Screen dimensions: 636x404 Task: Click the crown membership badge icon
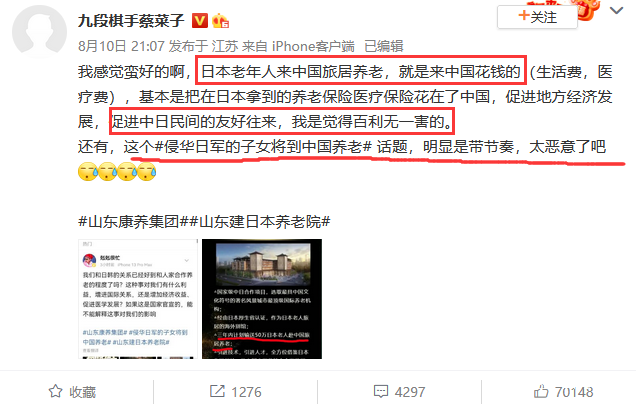[x=221, y=20]
